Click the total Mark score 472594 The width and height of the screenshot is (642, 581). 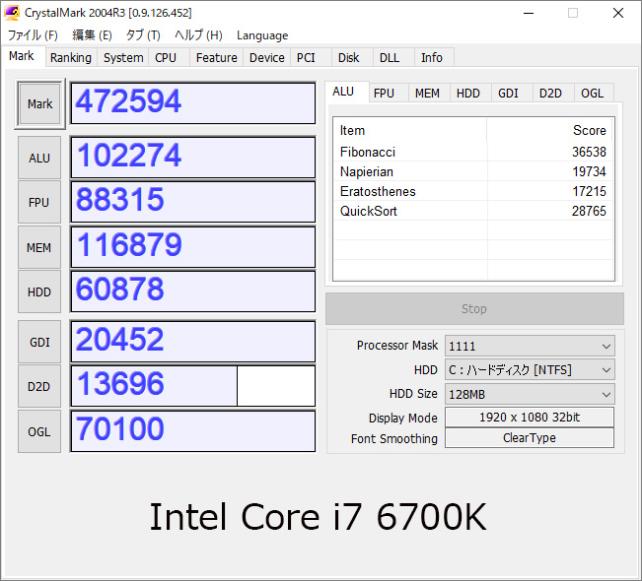pos(193,103)
